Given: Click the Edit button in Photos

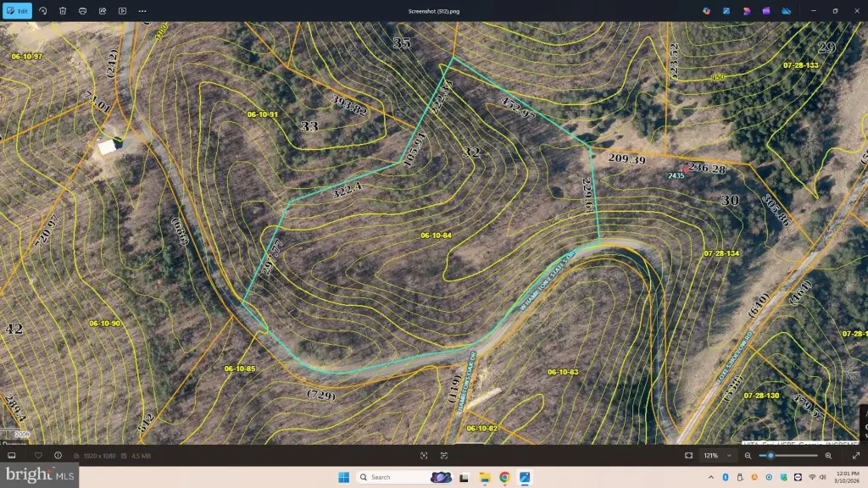Looking at the screenshot, I should [18, 11].
